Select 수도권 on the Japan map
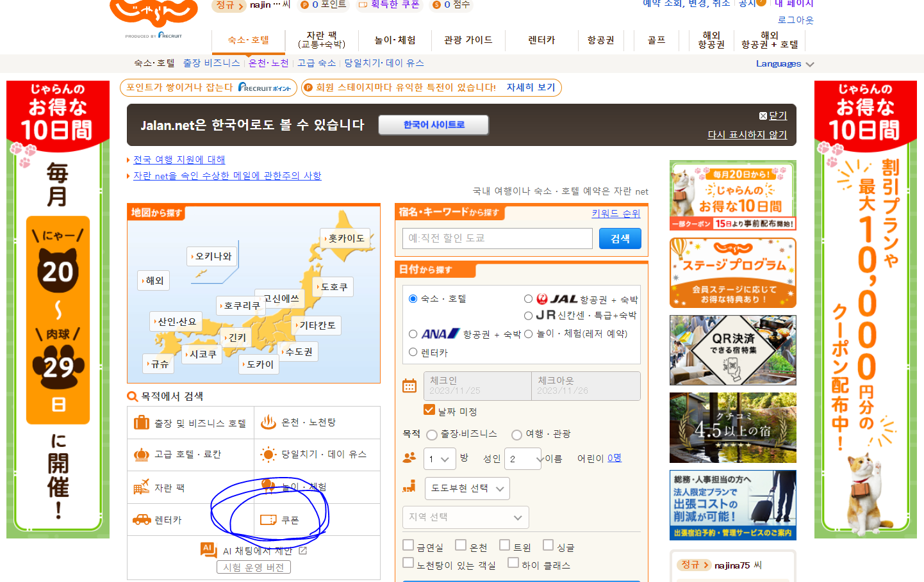Screen dimensions: 924x582 (x=298, y=352)
